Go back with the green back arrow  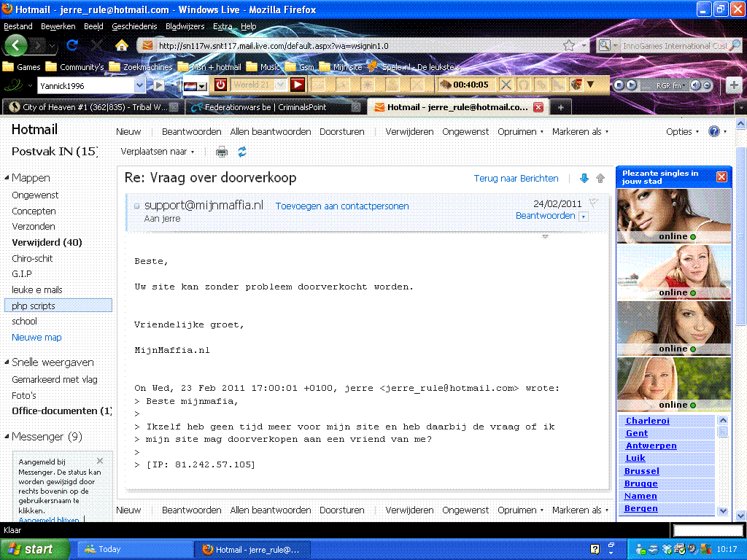(x=16, y=46)
